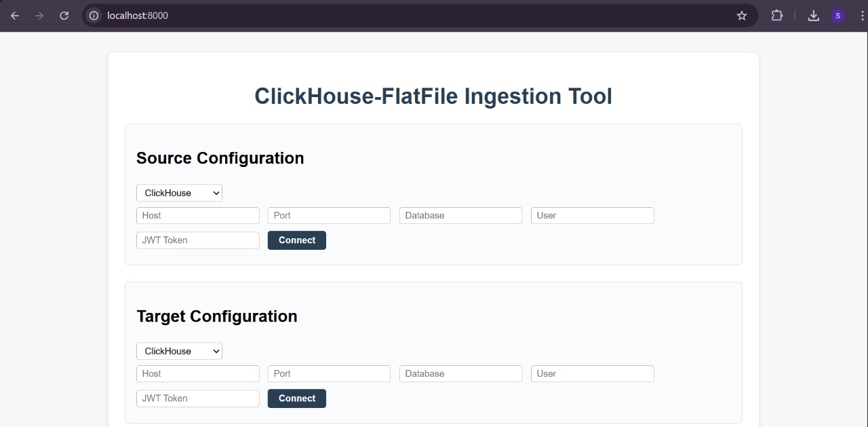Open the browser downloads icon

point(814,16)
